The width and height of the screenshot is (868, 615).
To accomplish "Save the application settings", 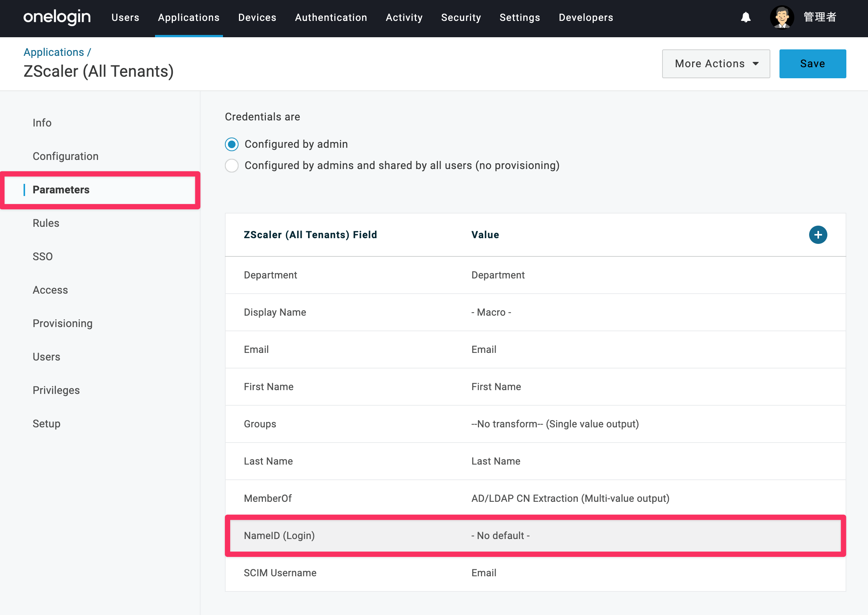I will [813, 64].
